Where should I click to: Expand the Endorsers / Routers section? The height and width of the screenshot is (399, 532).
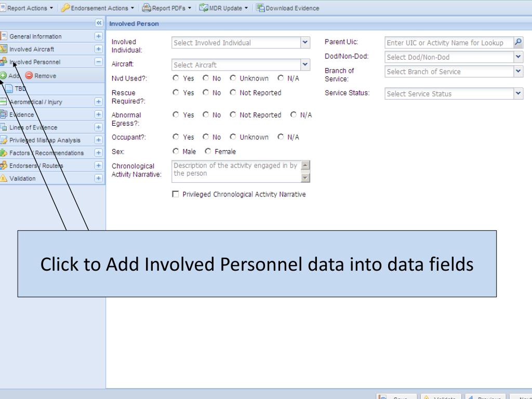point(98,166)
